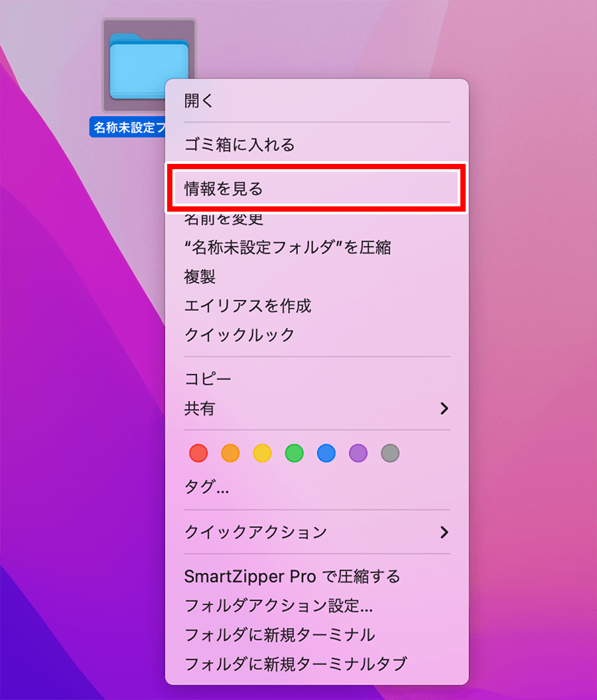Choose 開く in the context menu

[x=199, y=101]
